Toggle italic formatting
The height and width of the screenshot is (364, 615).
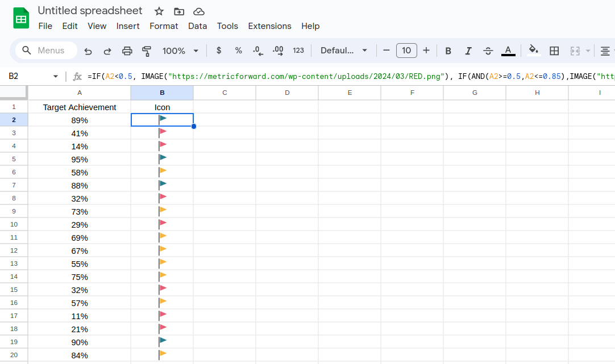[468, 51]
